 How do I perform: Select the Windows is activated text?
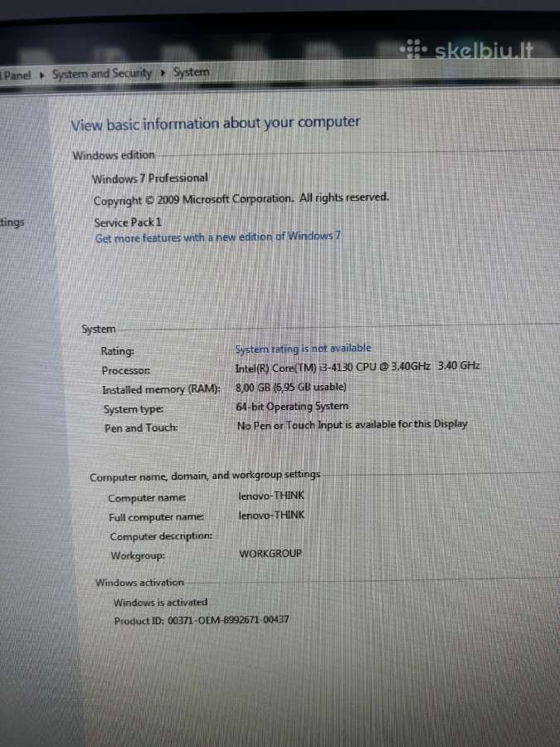point(160,603)
